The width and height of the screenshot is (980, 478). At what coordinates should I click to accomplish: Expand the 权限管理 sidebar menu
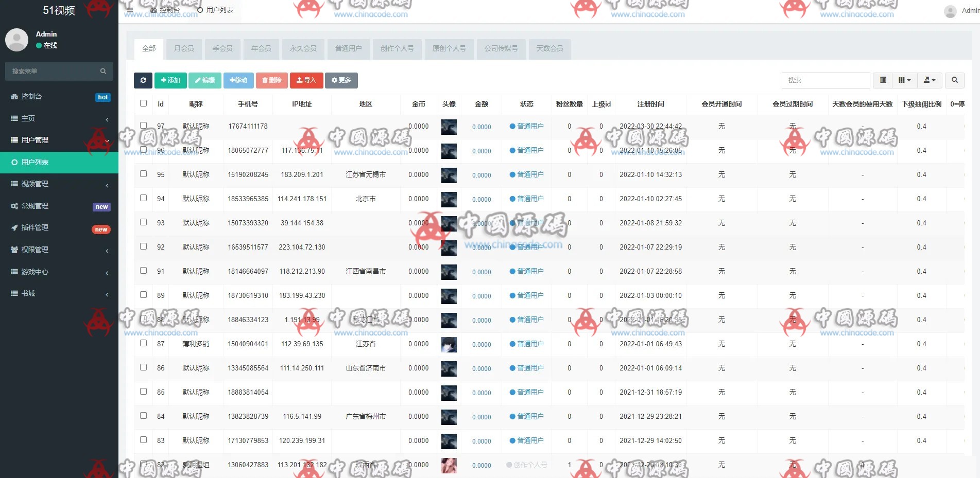point(59,250)
